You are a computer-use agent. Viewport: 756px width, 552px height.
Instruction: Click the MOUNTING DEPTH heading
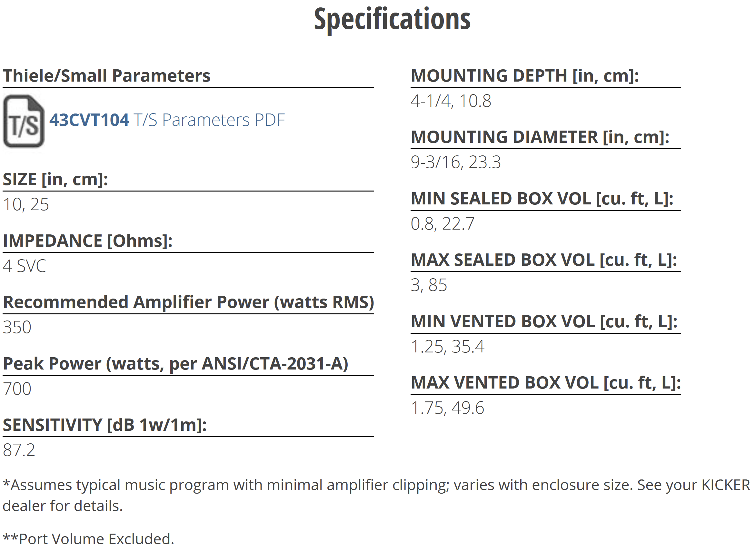[x=525, y=75]
